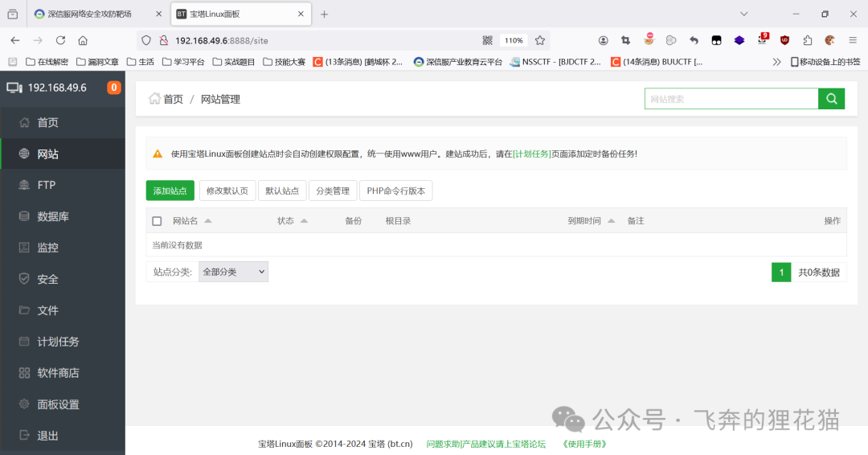
Task: Focus the 网站搜索 search field
Action: click(x=731, y=99)
